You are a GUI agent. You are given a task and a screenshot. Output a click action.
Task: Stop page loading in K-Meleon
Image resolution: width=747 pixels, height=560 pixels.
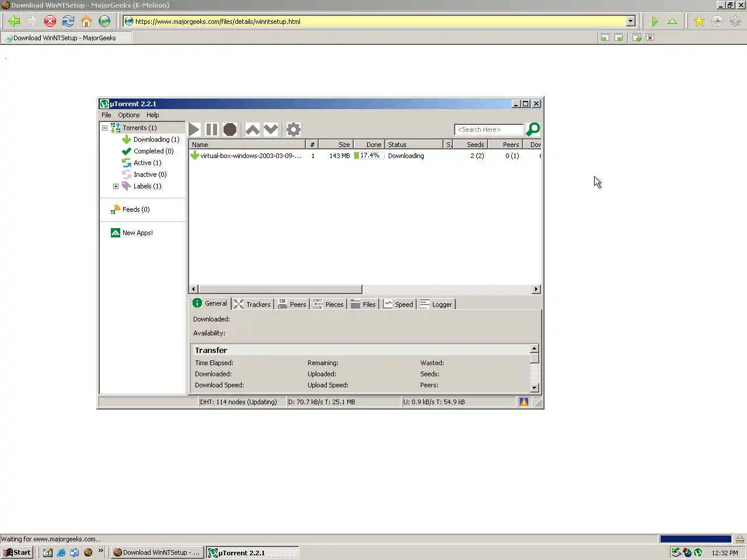pos(50,22)
